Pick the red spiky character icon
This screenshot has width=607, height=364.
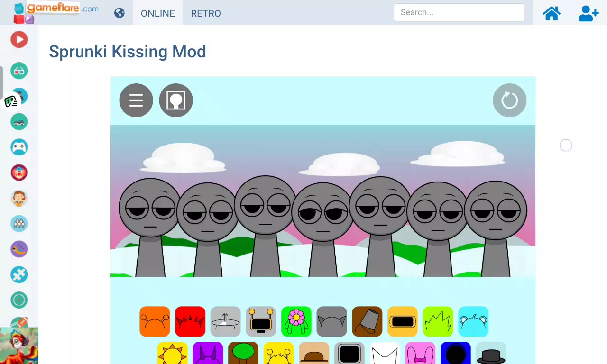[x=190, y=321]
